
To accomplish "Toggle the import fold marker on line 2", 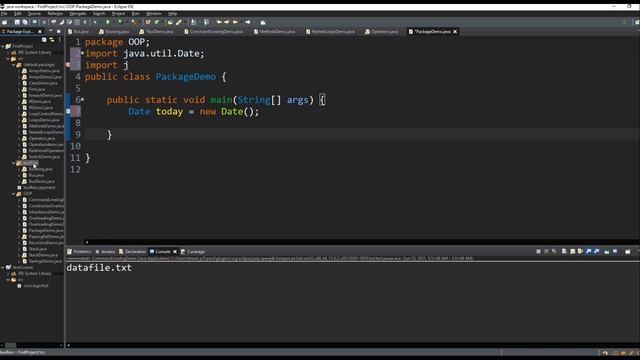I will pyautogui.click(x=82, y=53).
